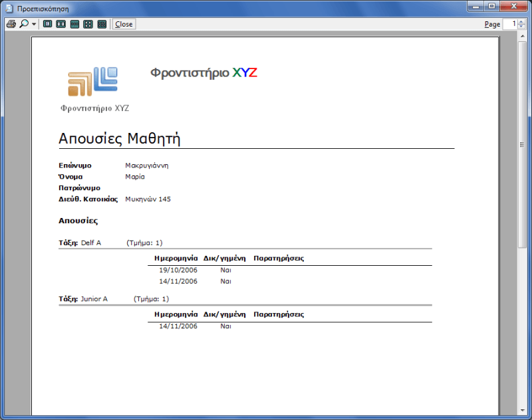Image resolution: width=532 pixels, height=420 pixels.
Task: Switch to six pages view
Action: point(102,24)
